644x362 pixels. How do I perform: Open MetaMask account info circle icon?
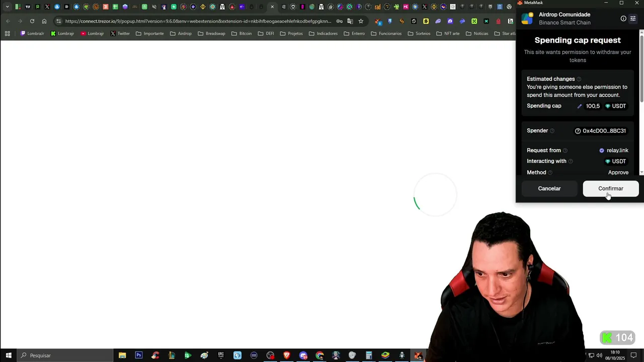[x=623, y=19]
